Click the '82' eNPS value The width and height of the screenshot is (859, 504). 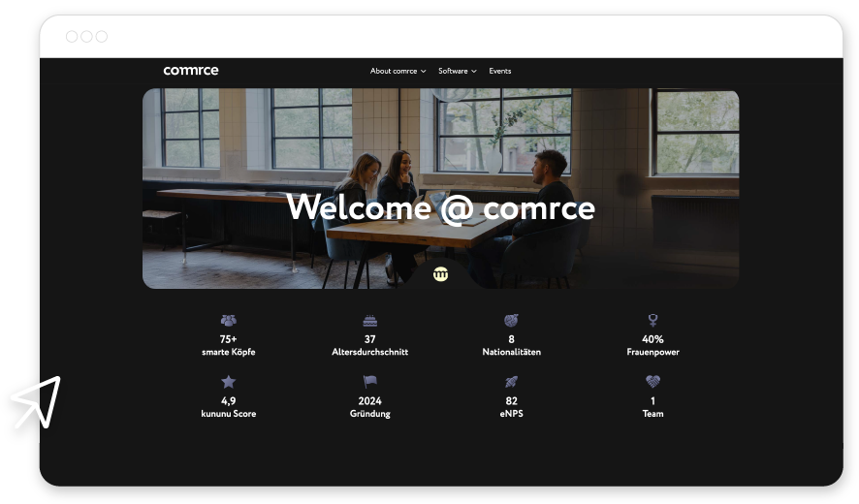[511, 401]
